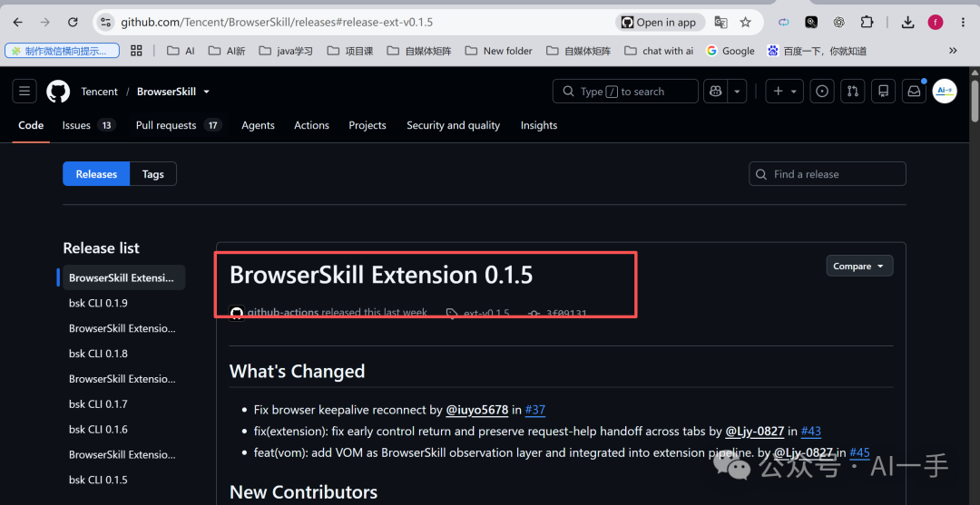The width and height of the screenshot is (980, 505).
Task: Select the Releases button
Action: point(96,174)
